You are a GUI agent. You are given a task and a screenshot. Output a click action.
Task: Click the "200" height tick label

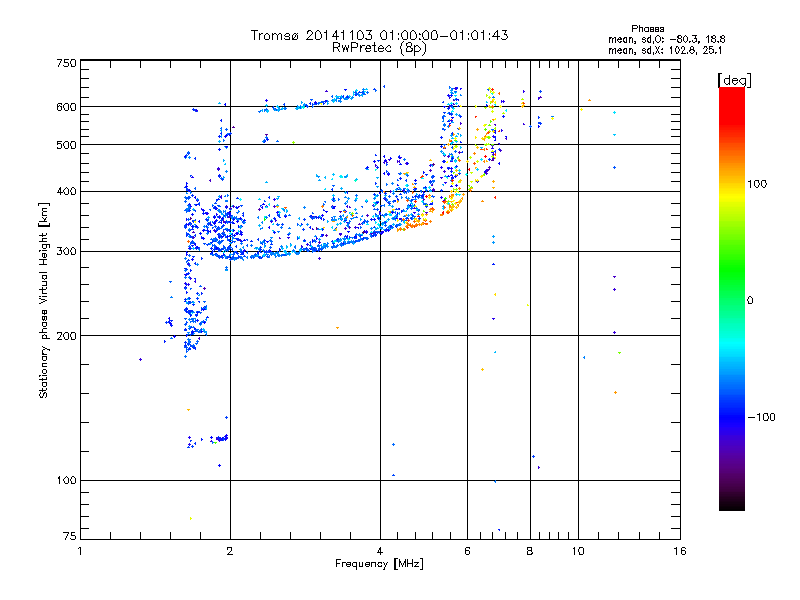coord(66,336)
